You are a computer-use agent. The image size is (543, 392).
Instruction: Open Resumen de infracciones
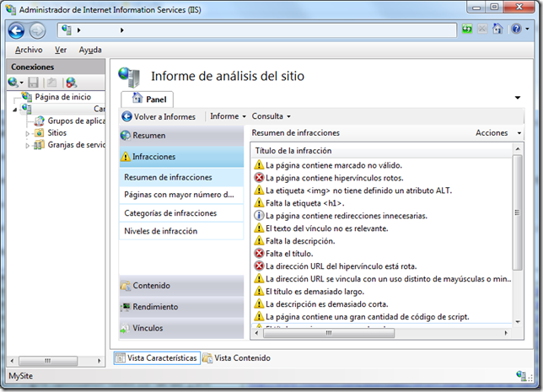click(x=181, y=177)
